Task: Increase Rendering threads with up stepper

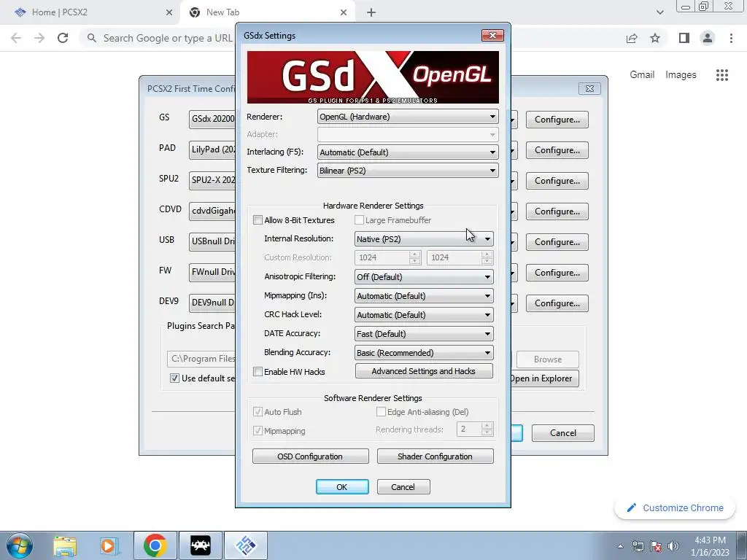Action: tap(487, 425)
